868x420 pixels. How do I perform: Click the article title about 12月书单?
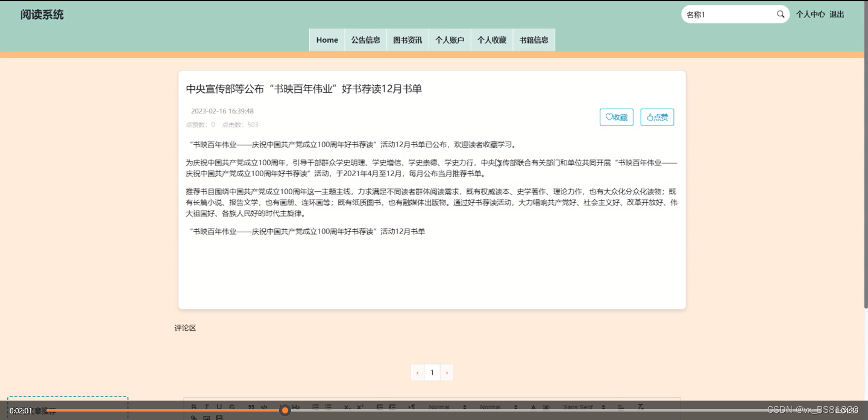(x=304, y=89)
